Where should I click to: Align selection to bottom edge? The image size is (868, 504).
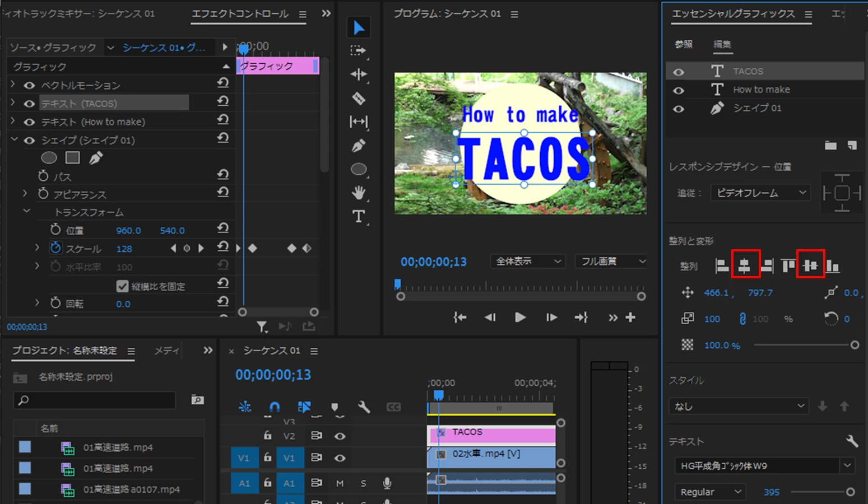tap(833, 265)
